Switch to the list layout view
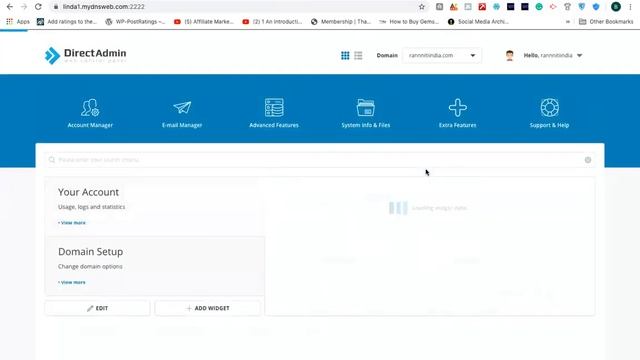Image resolution: width=640 pixels, height=360 pixels. [358, 56]
